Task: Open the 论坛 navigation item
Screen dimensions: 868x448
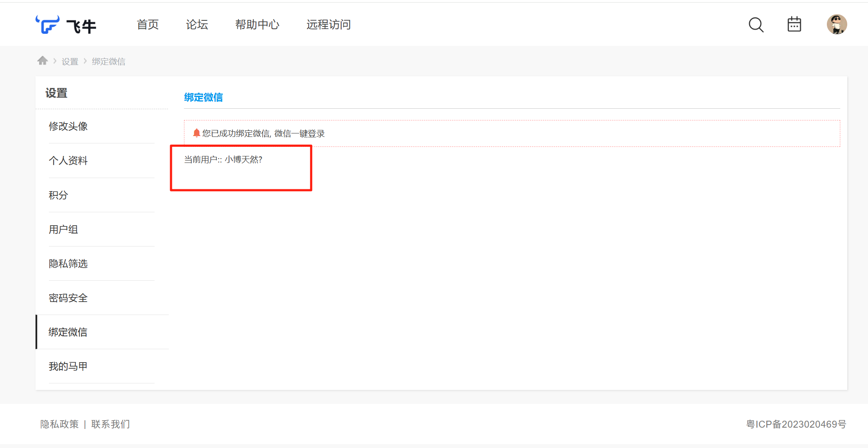Action: click(x=197, y=25)
